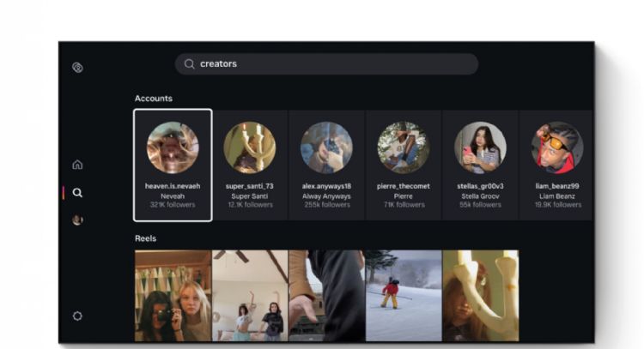
Task: Play the skier on snowy slope reel
Action: coord(404,296)
